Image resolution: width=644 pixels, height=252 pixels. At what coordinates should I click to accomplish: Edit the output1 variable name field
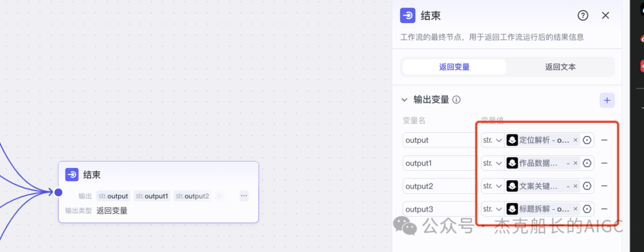click(439, 163)
